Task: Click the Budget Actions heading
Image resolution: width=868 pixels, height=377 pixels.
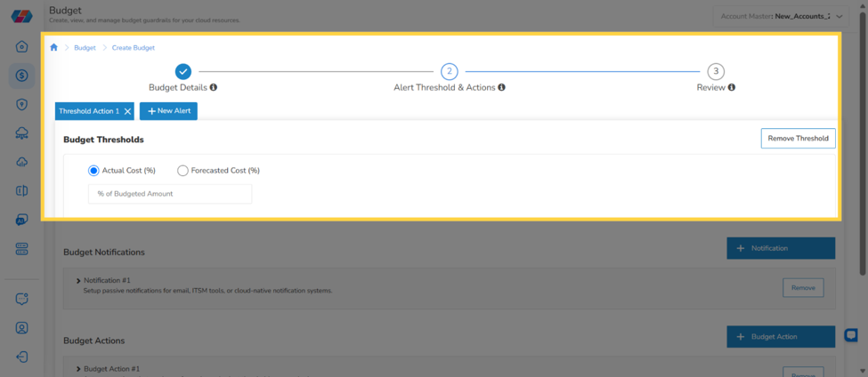Action: 94,341
